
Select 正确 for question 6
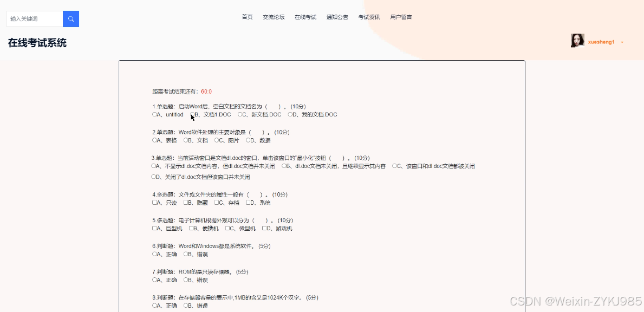[x=154, y=254]
